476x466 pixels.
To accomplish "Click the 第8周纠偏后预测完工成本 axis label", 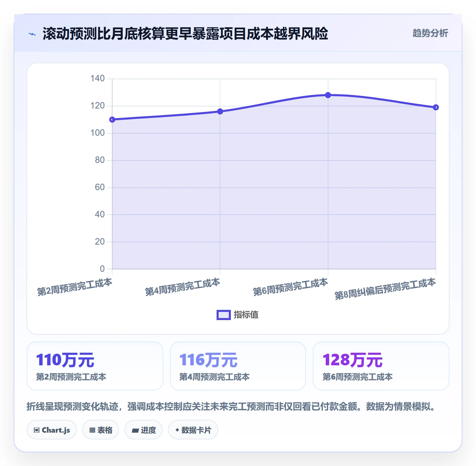I will point(385,289).
